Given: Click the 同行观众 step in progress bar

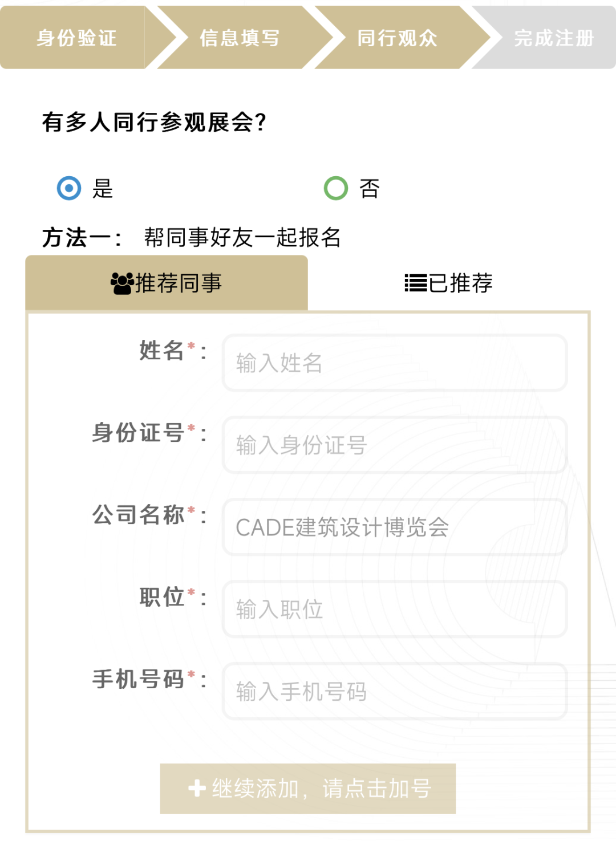Looking at the screenshot, I should (398, 38).
